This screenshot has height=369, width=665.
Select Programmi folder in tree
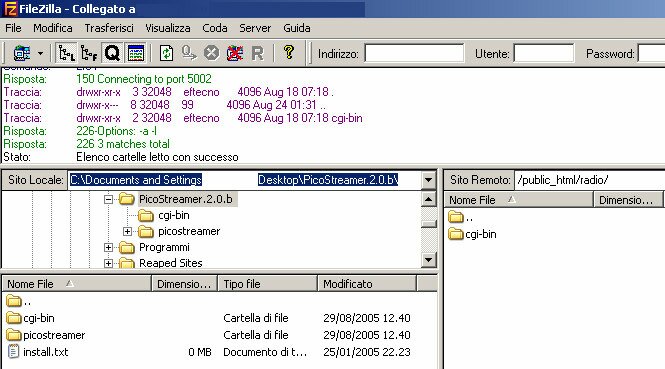(x=164, y=247)
